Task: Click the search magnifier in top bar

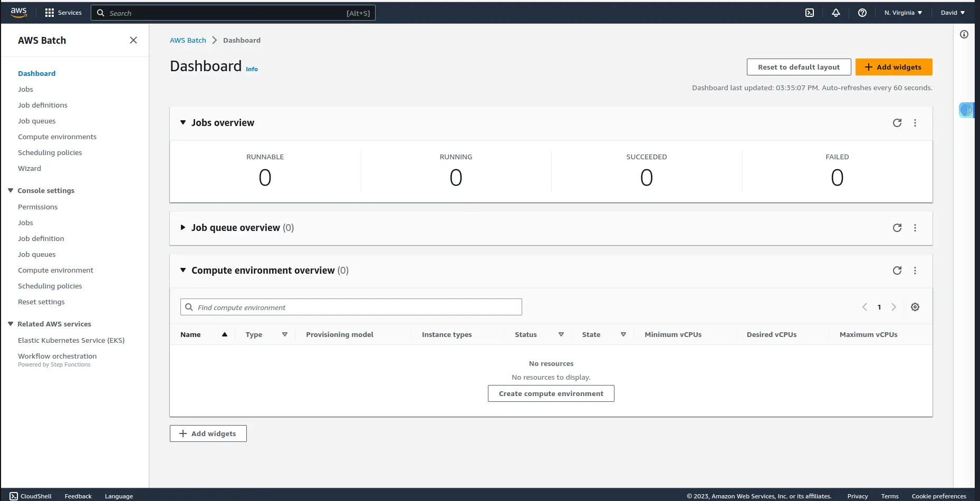Action: [x=101, y=13]
